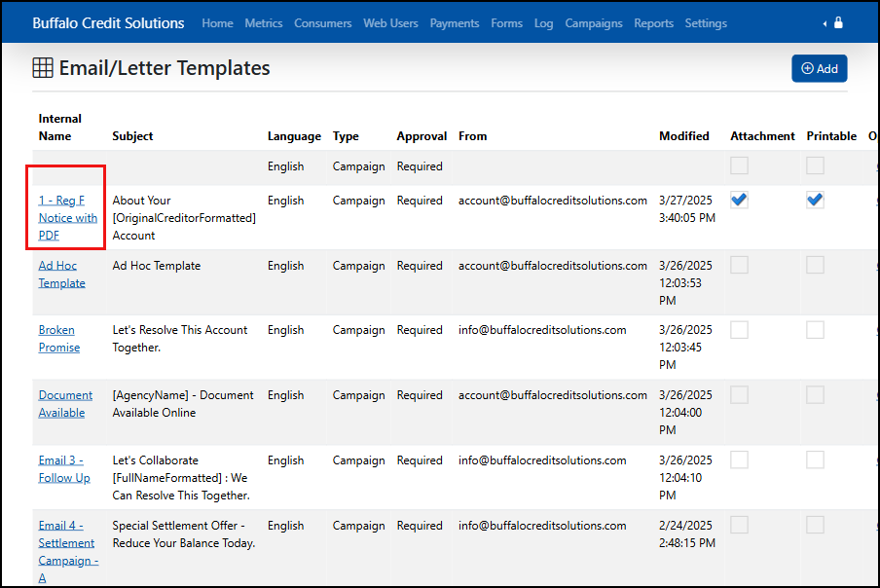
Task: Toggle Printable checkbox for Broken Promise
Action: pos(815,330)
